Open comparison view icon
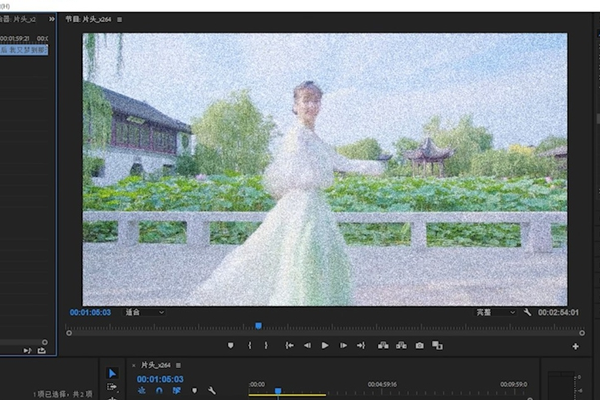Viewport: 600px width, 400px height. (x=437, y=346)
